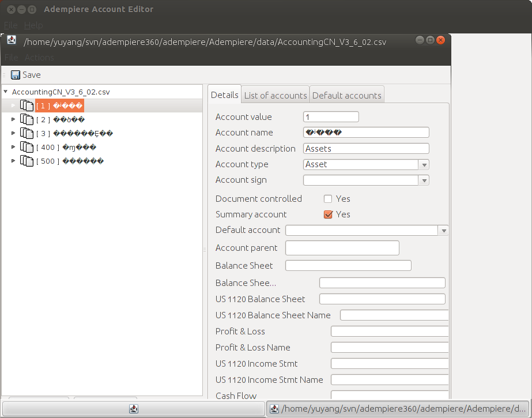Collapse the AccountingCN_V3_6_02.csv root node
Image resolution: width=532 pixels, height=418 pixels.
pyautogui.click(x=6, y=92)
